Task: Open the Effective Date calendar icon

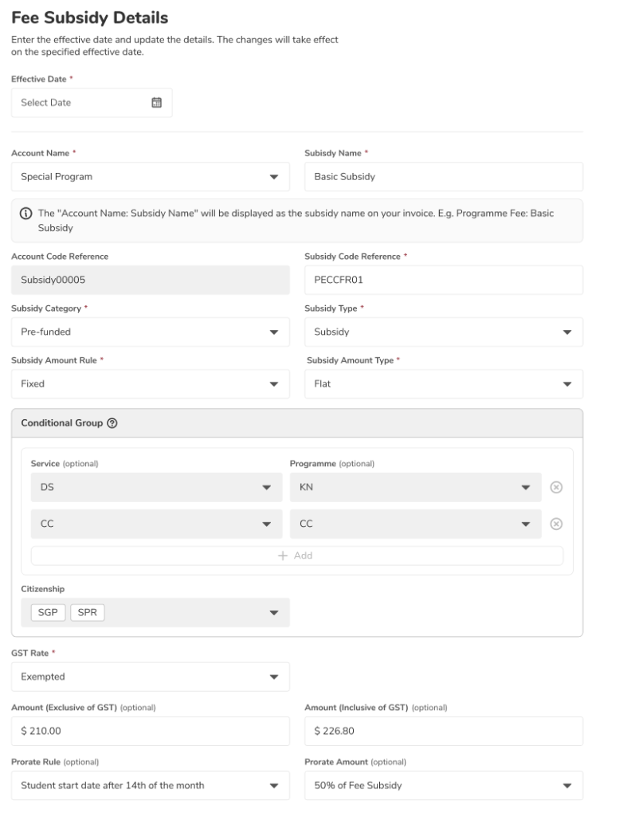Action: [x=156, y=102]
